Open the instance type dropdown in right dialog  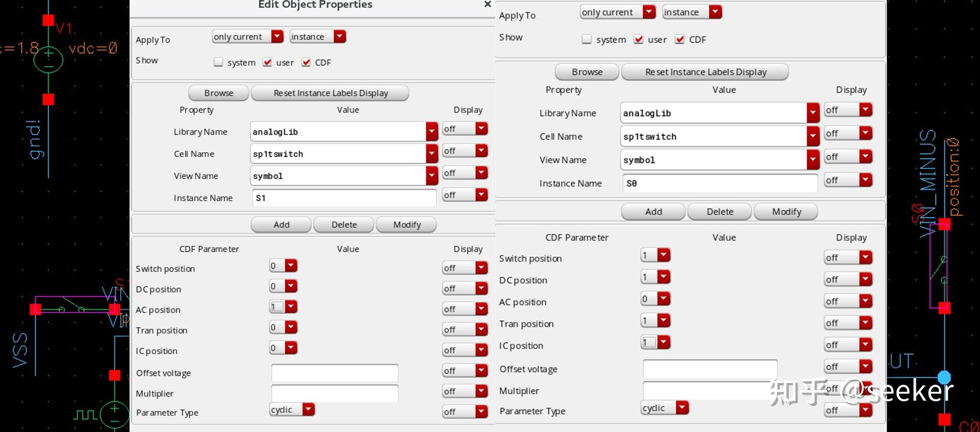[x=691, y=12]
